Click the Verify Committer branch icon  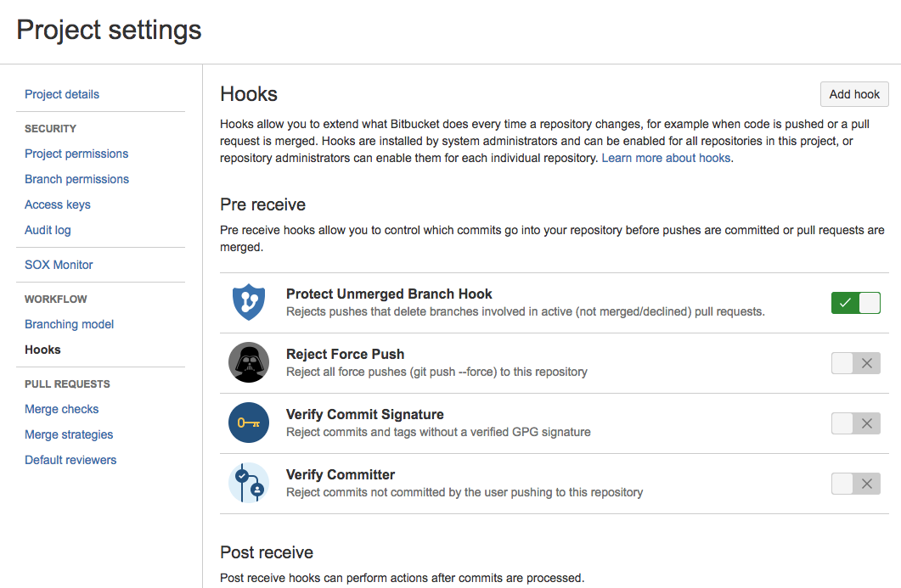249,483
